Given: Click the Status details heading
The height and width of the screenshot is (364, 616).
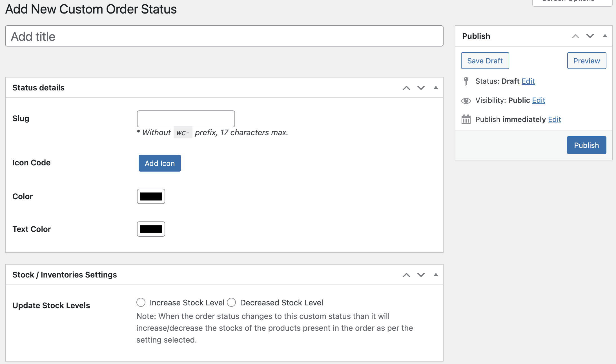Looking at the screenshot, I should [38, 88].
